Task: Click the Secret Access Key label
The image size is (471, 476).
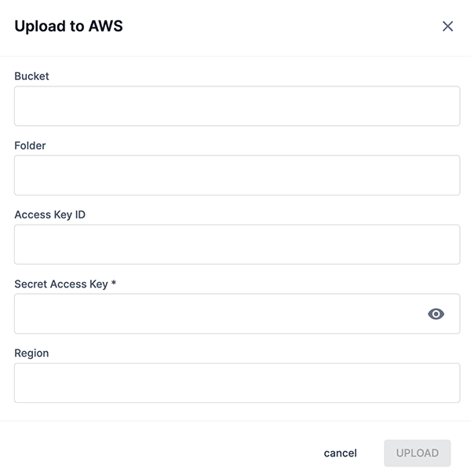Action: tap(60, 284)
